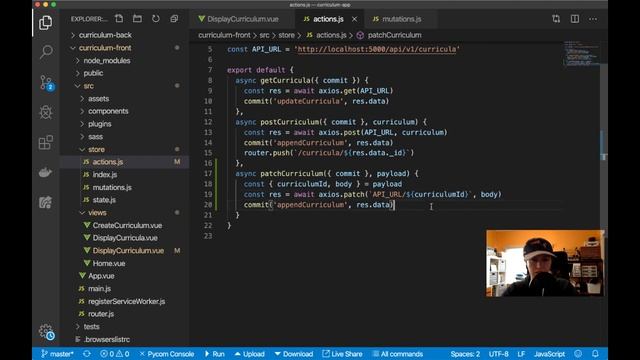Screen dimensions: 640x360
Task: Open the Search view icon
Action: tap(46, 51)
